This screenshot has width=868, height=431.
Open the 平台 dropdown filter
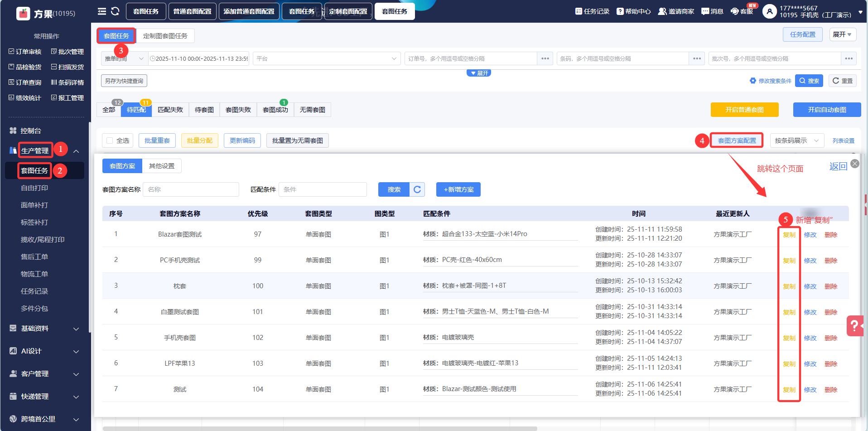point(326,58)
